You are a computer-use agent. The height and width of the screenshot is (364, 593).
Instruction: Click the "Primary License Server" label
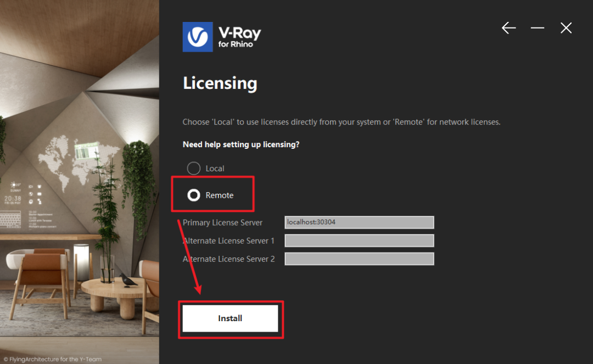point(222,223)
